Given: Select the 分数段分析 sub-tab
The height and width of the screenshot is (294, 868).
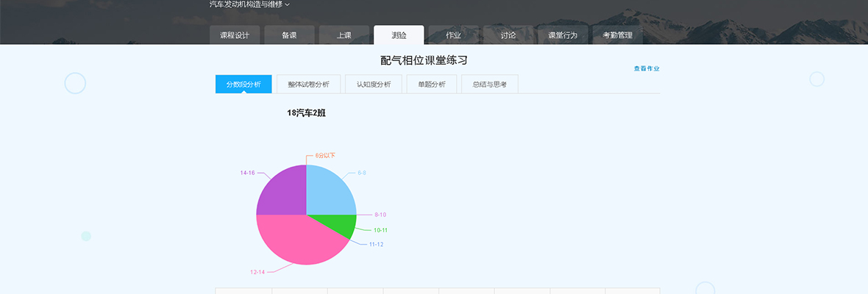Looking at the screenshot, I should pos(243,85).
